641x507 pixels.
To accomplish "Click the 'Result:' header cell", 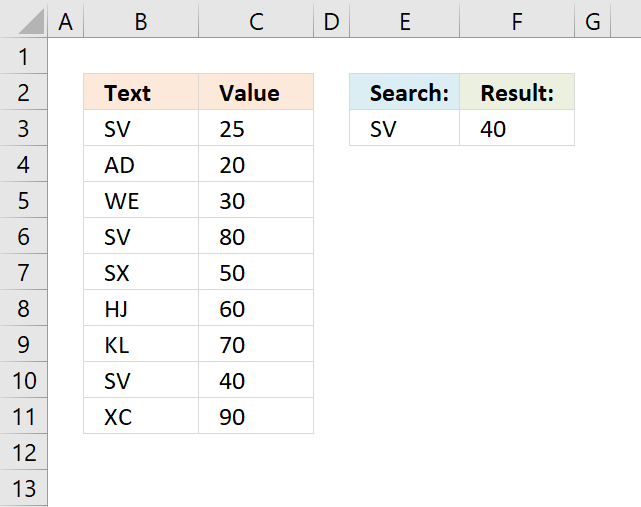I will [x=517, y=92].
